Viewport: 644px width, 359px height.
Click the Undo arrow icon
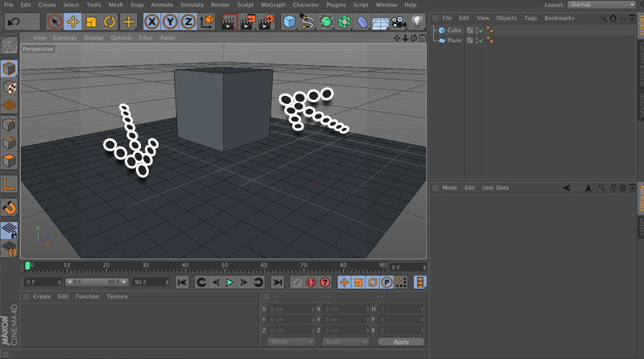point(13,22)
